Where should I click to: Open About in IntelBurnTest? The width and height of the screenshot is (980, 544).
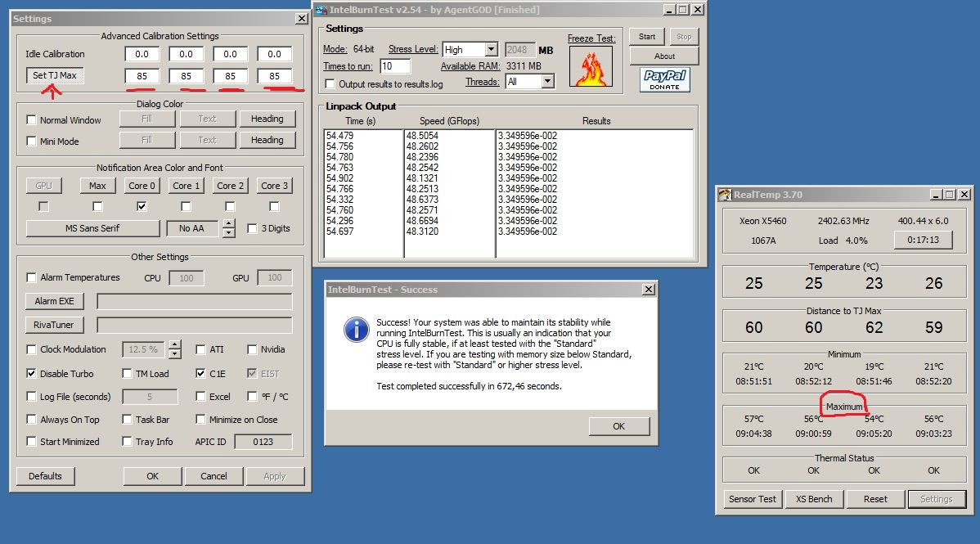coord(664,56)
